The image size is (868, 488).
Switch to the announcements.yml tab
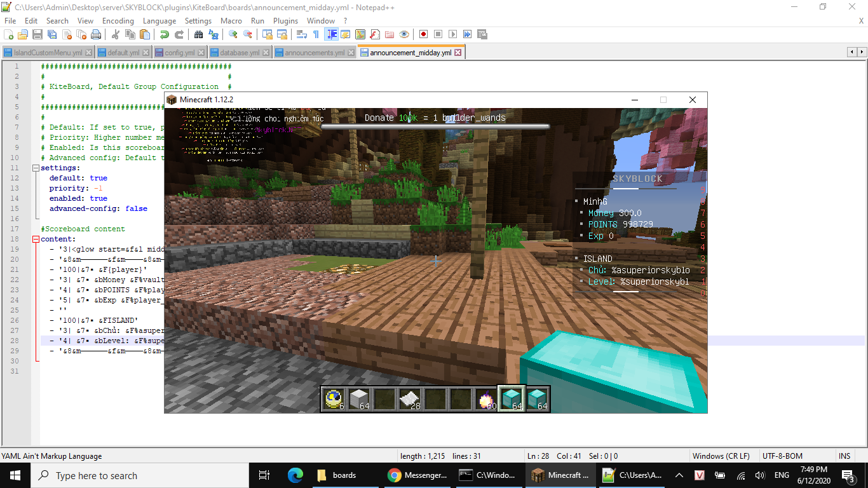tap(315, 53)
